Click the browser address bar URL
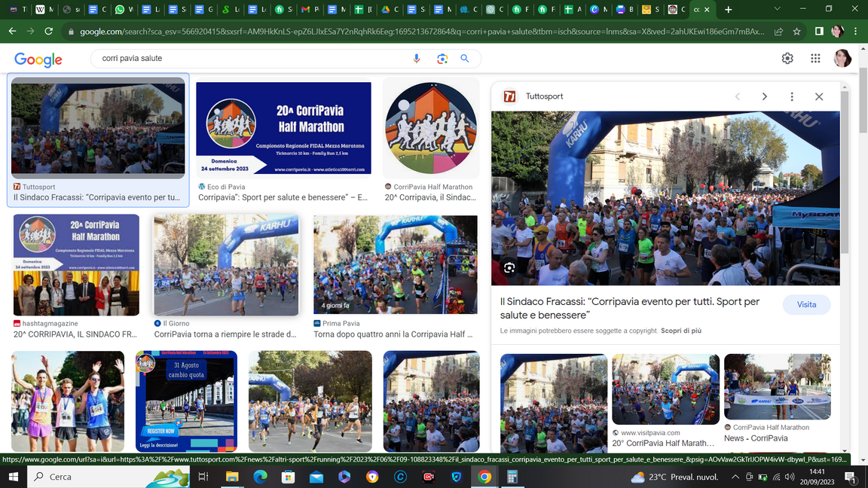The width and height of the screenshot is (868, 488). click(422, 32)
